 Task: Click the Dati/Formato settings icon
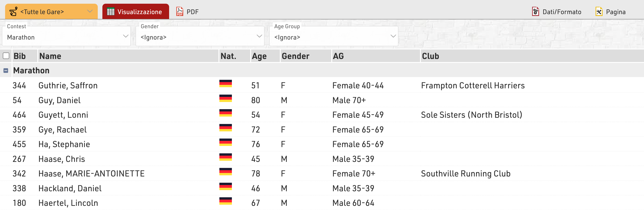(535, 12)
